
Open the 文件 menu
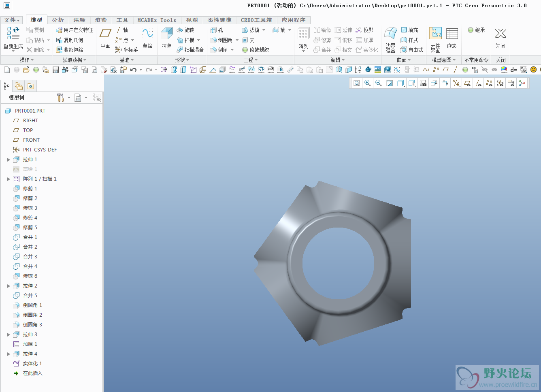[x=12, y=20]
